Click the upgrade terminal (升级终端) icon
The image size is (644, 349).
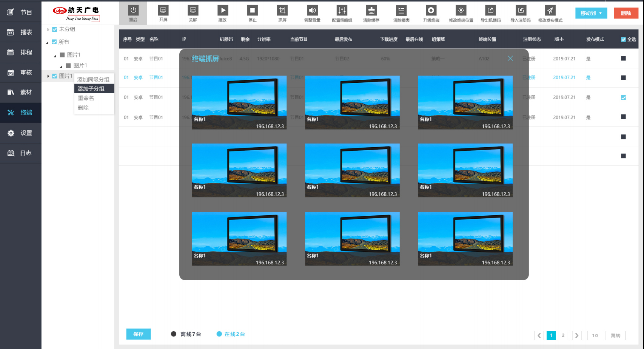click(431, 11)
